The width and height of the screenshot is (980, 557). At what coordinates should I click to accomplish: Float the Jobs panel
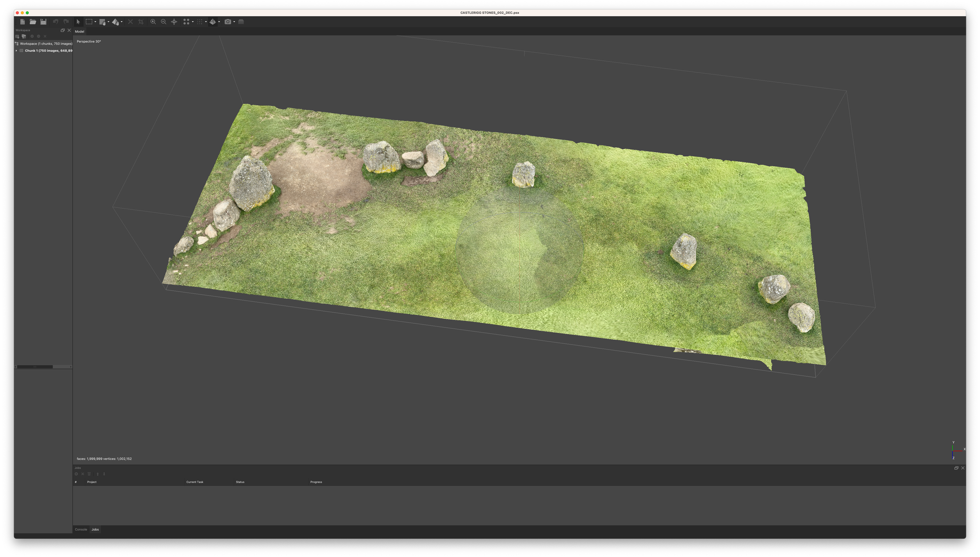coord(956,468)
